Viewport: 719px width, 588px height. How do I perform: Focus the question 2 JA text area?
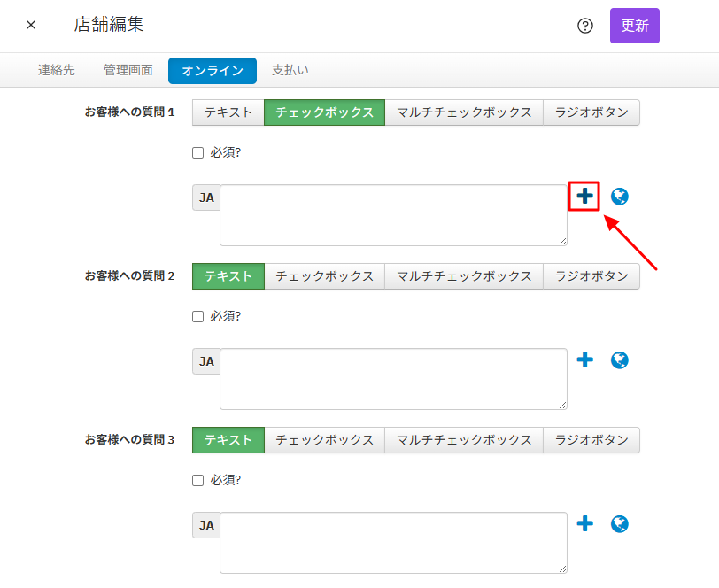tap(393, 379)
